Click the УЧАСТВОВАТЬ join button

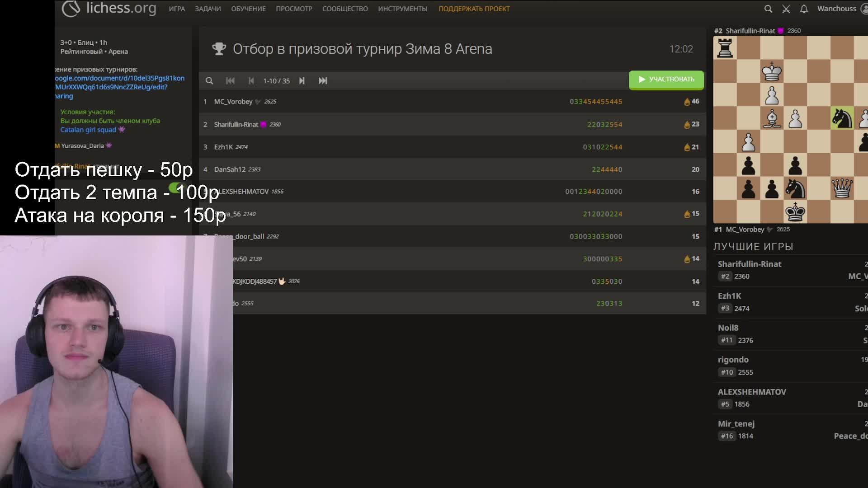pyautogui.click(x=666, y=80)
